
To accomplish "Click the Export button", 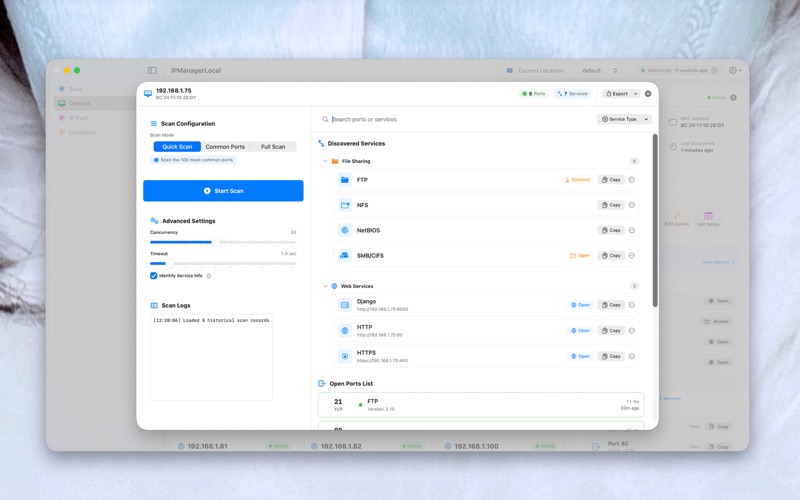I will (617, 94).
